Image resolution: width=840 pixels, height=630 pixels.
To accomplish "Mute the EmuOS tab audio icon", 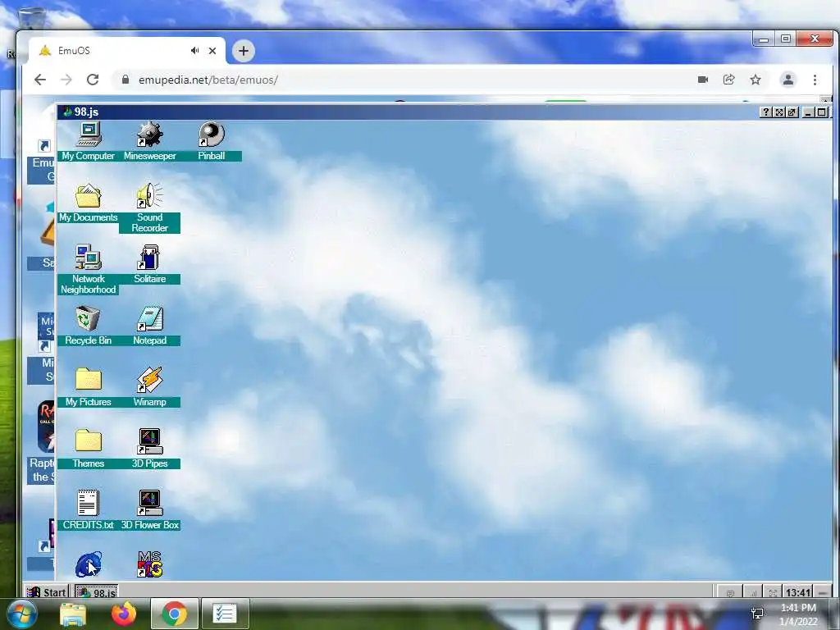I will point(195,51).
